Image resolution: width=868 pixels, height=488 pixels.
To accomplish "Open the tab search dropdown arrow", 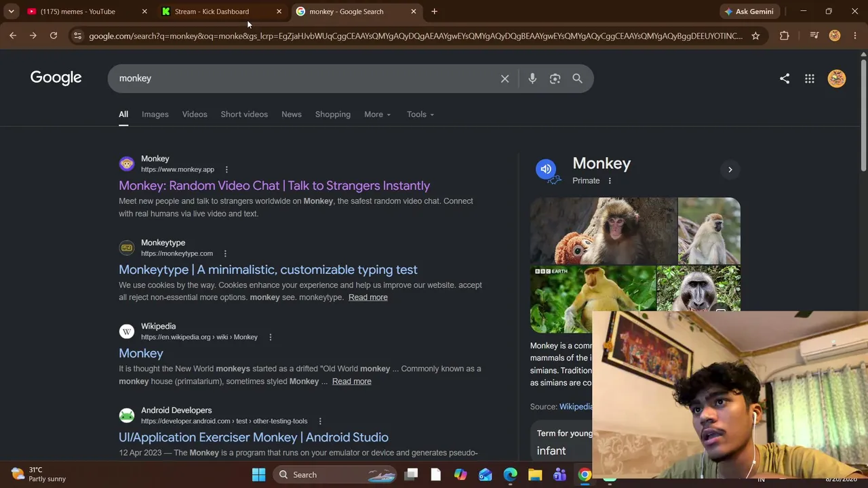I will coord(12,12).
